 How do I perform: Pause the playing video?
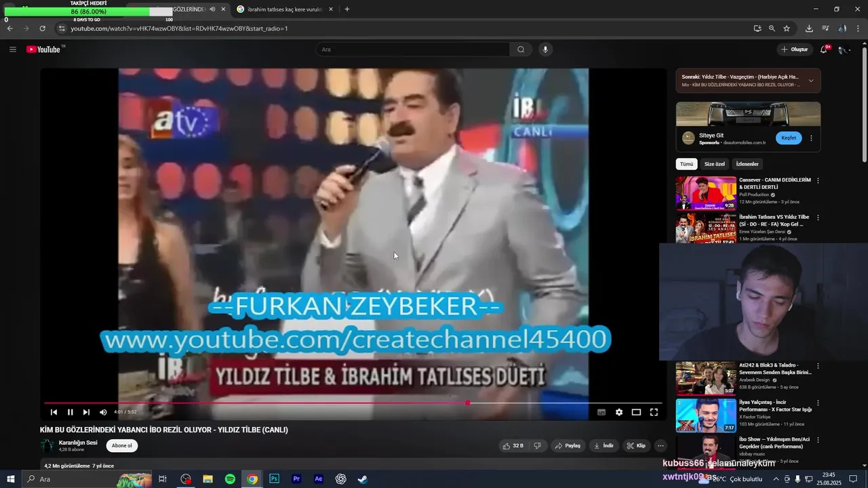pyautogui.click(x=70, y=412)
